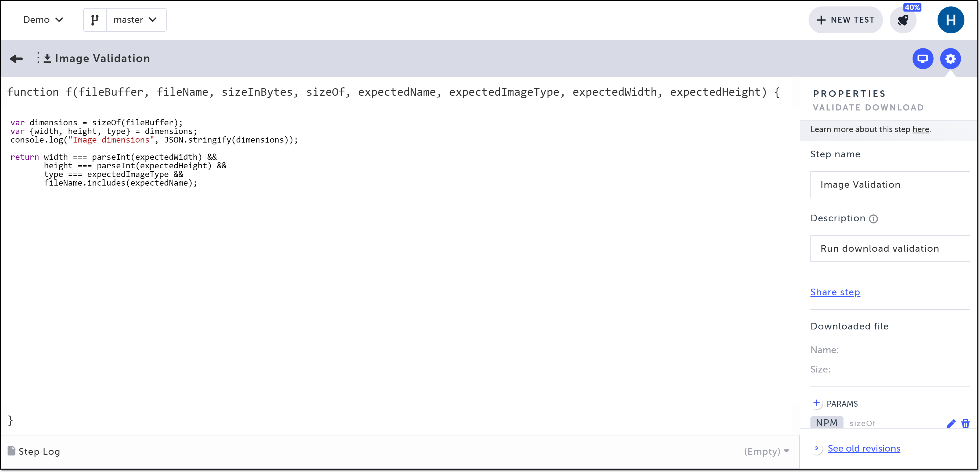Click the Description info icon
Viewport: 980px width, 472px height.
874,219
